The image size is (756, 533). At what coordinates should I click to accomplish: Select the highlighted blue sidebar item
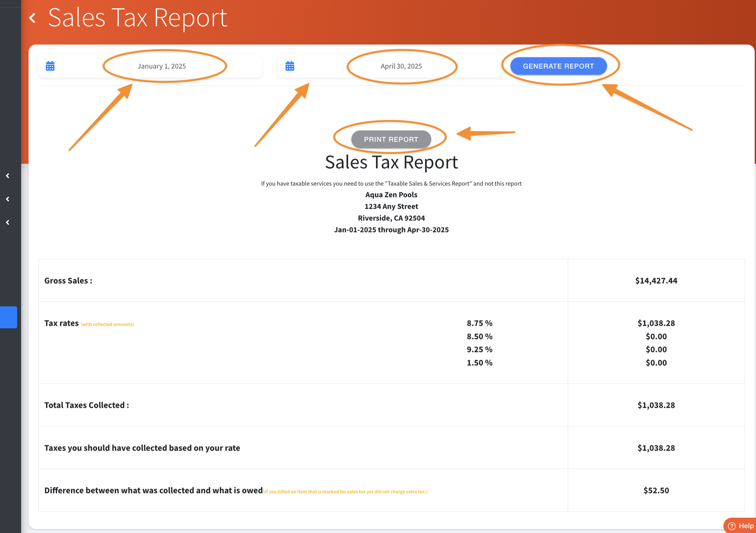click(8, 317)
